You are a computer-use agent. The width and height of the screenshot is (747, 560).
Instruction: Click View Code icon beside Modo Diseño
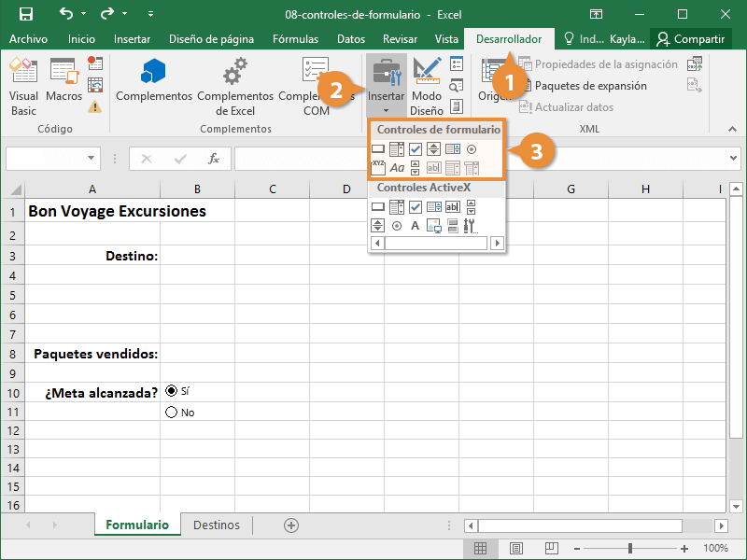(457, 85)
